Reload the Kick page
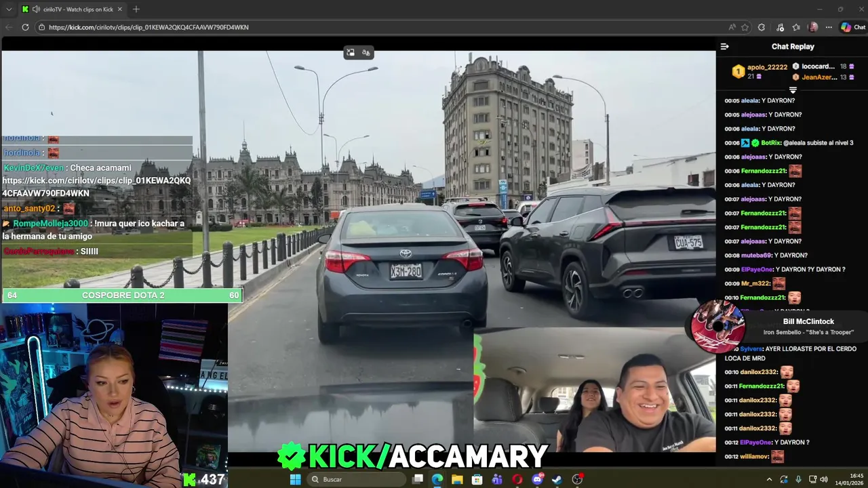Image resolution: width=868 pixels, height=488 pixels. [25, 27]
